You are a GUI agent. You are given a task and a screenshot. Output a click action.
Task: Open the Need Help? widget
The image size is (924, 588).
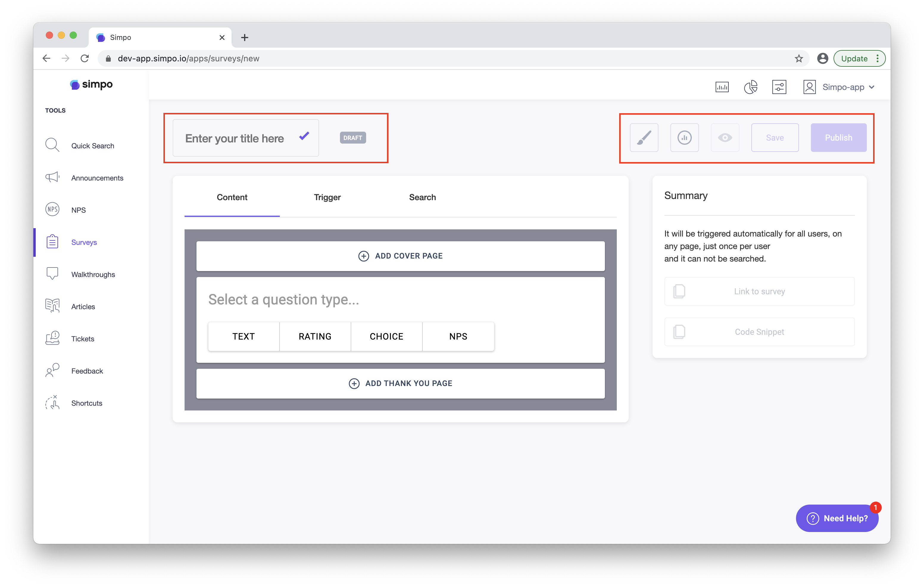(x=837, y=518)
